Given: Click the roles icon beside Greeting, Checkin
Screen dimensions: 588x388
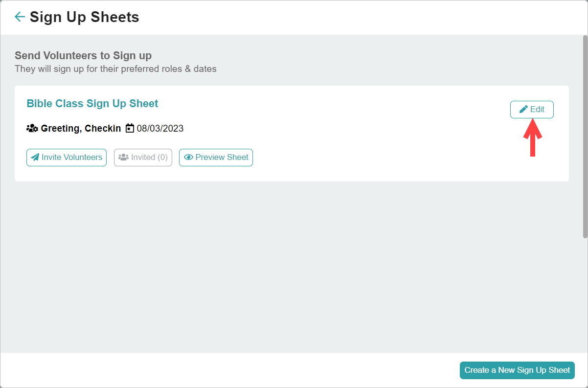Looking at the screenshot, I should [x=32, y=129].
